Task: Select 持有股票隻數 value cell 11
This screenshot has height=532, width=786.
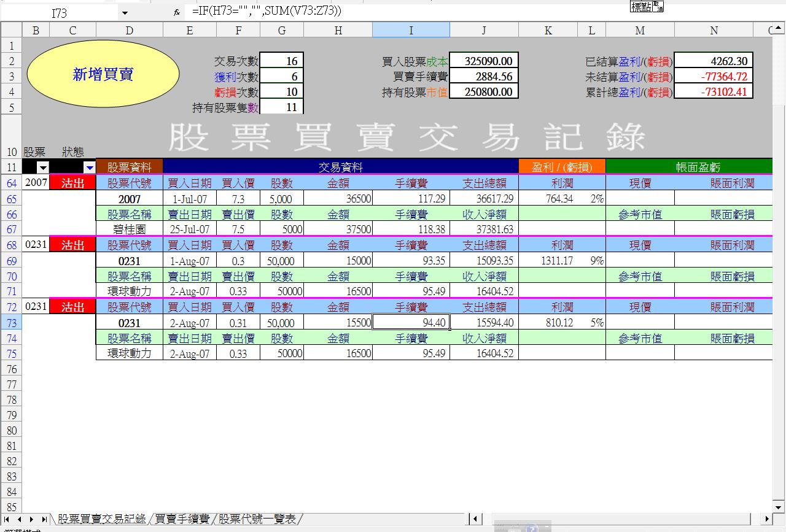Action: pyautogui.click(x=282, y=107)
